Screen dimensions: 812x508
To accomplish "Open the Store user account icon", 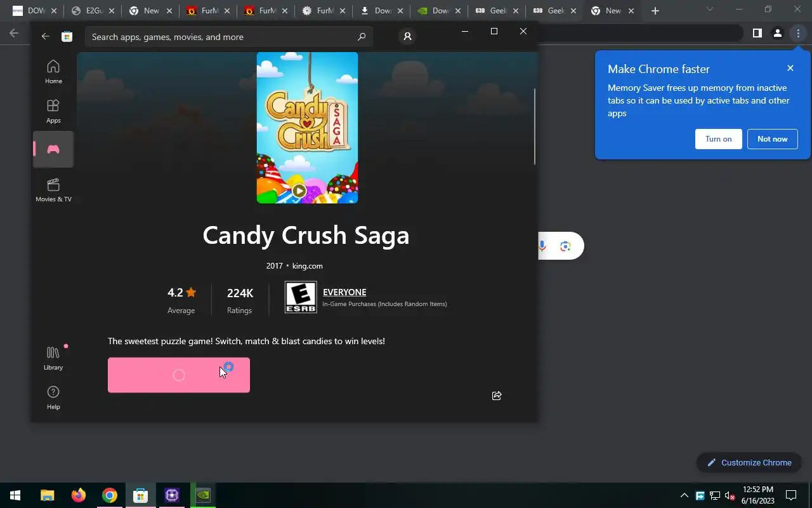I will [407, 37].
